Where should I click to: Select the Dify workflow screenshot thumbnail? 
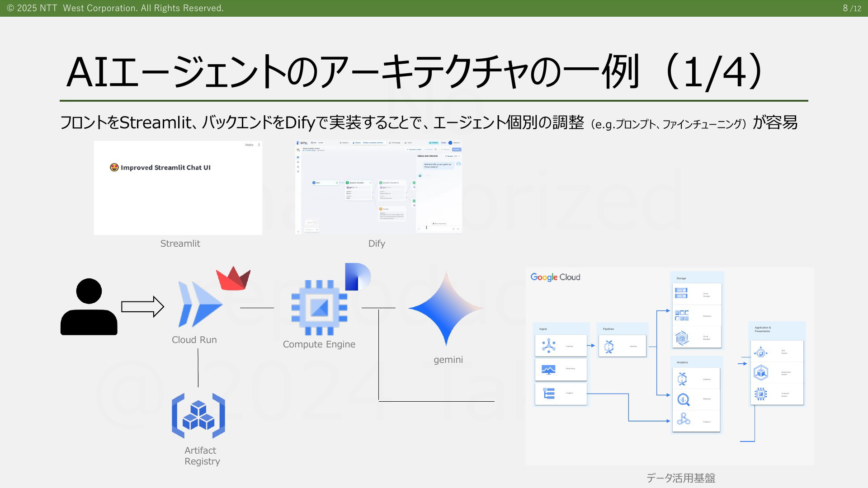tap(379, 187)
